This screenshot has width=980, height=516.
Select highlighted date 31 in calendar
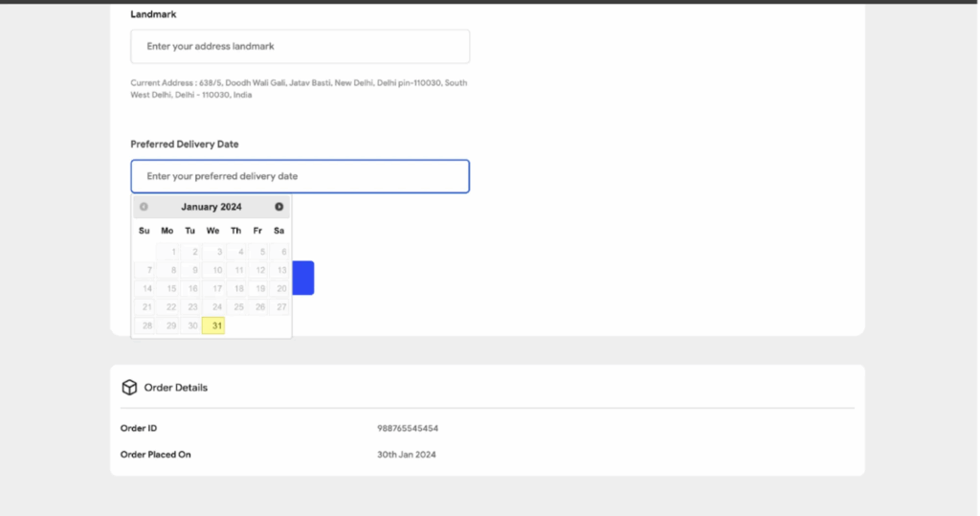[x=213, y=325]
